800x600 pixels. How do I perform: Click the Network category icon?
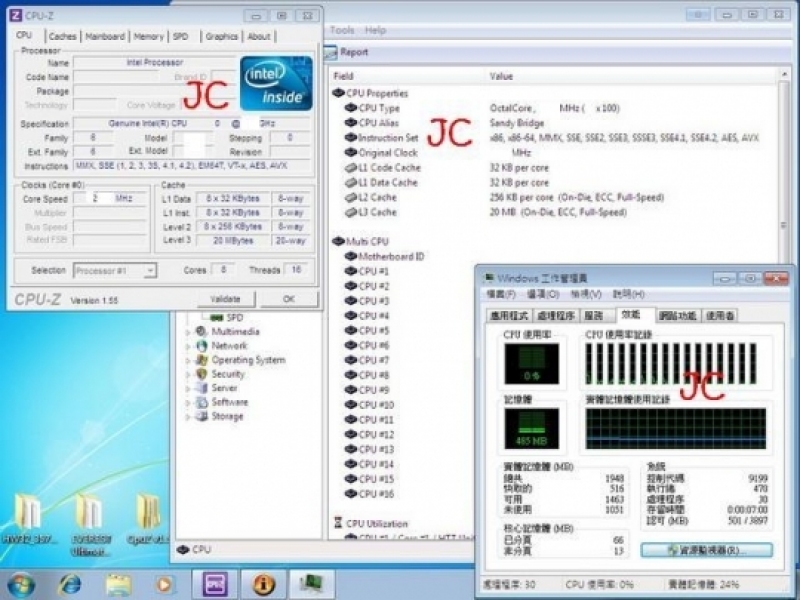pyautogui.click(x=201, y=346)
